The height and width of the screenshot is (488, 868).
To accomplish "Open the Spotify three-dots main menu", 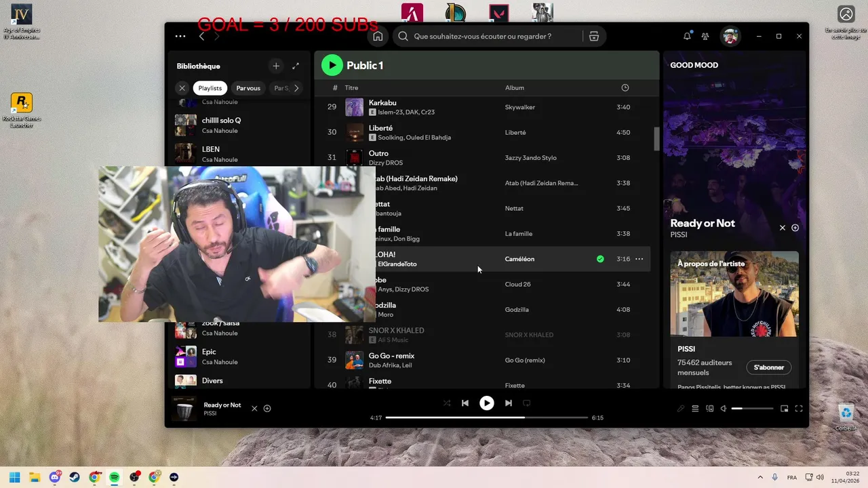I will [x=180, y=37].
